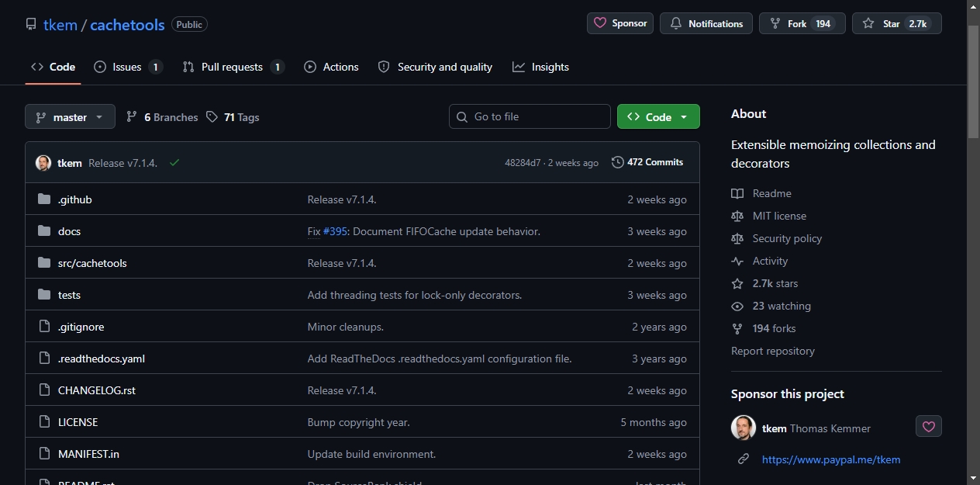Click Report repository link
980x485 pixels.
[773, 351]
